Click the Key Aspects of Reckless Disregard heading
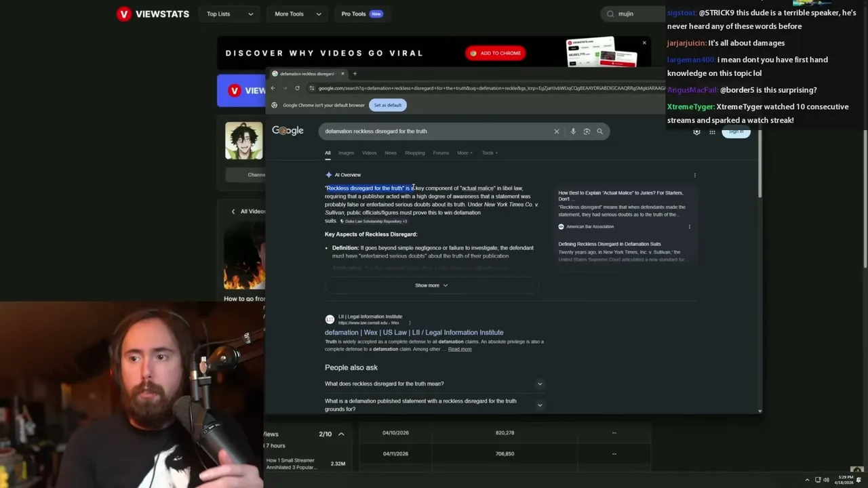 371,235
